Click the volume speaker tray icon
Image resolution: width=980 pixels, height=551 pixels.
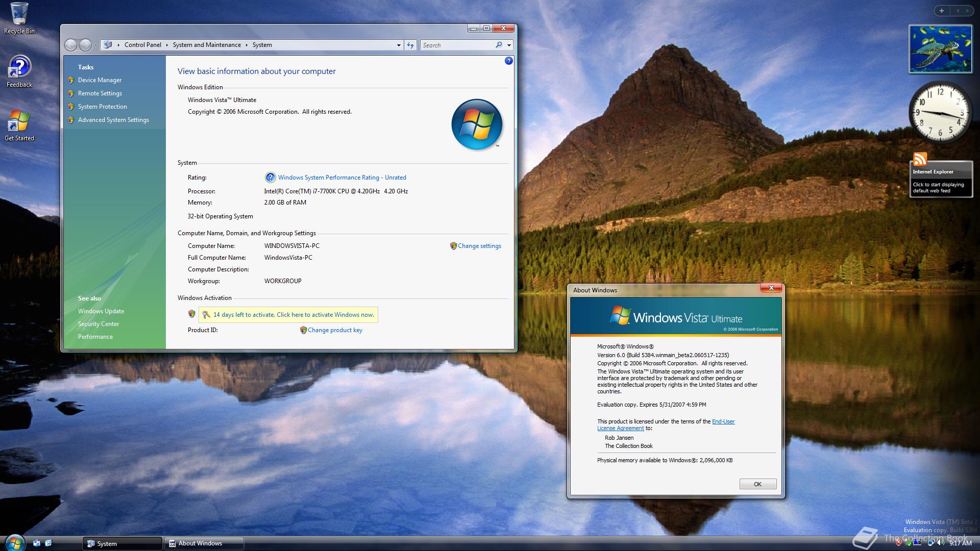941,542
